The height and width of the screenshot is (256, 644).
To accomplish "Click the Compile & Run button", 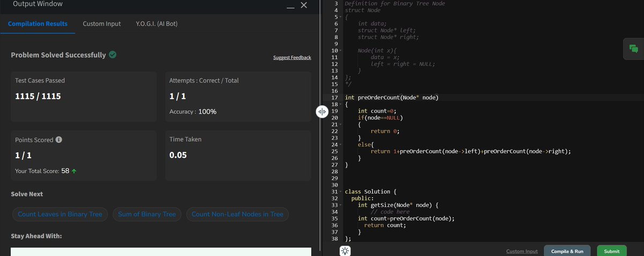I will (567, 251).
